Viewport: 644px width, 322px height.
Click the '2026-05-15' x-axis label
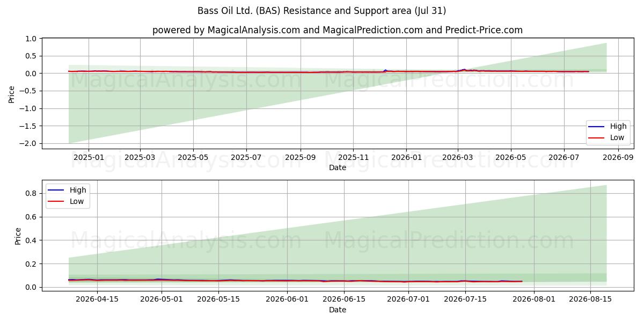(x=218, y=299)
